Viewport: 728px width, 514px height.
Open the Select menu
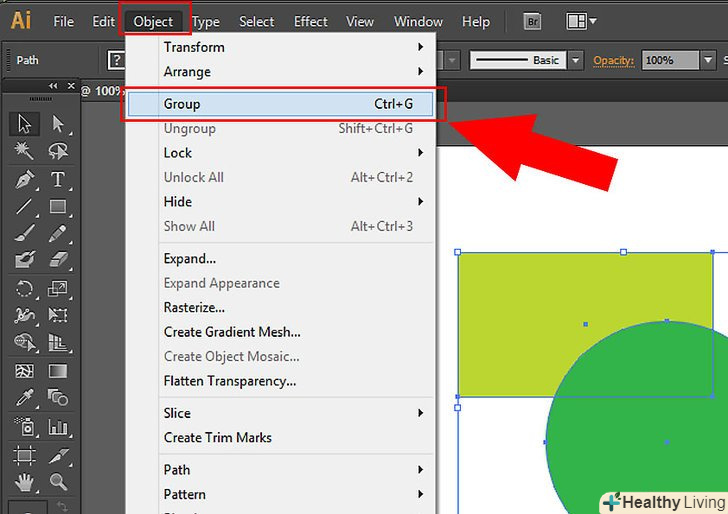tap(257, 21)
